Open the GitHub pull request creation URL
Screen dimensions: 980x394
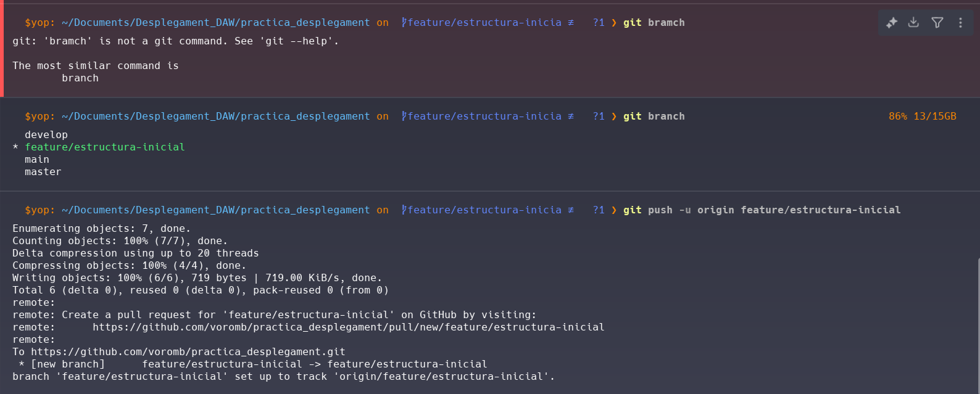pos(348,327)
